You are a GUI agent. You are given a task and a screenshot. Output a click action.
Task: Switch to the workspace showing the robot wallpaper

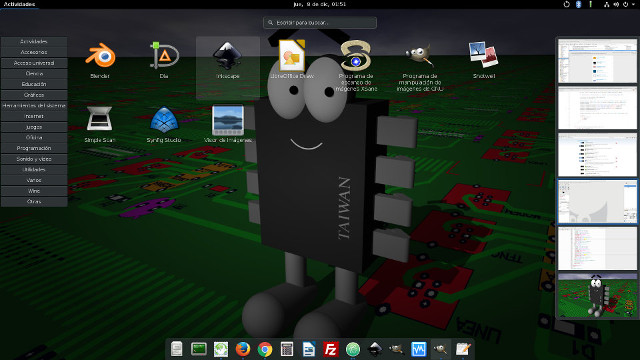(597, 296)
